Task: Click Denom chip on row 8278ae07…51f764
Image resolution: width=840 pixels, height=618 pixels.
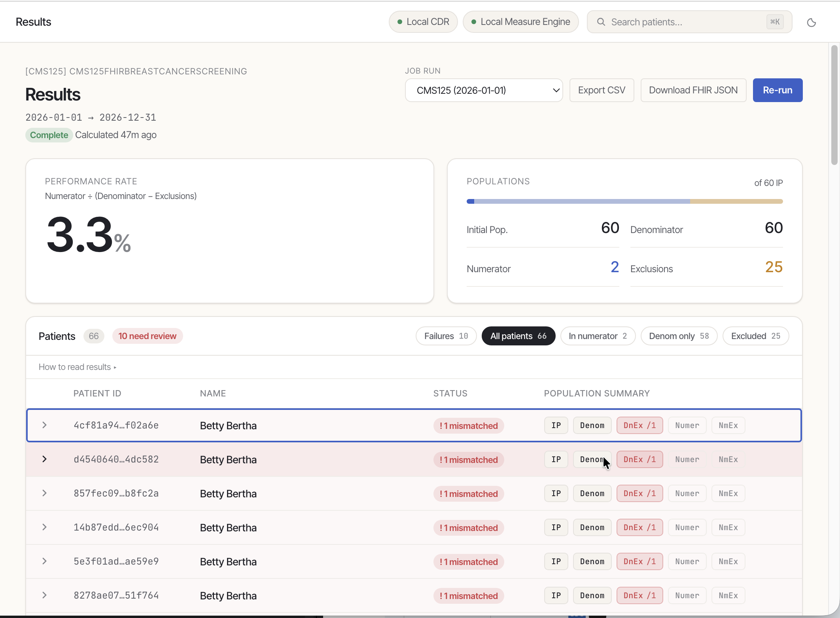Action: (592, 595)
